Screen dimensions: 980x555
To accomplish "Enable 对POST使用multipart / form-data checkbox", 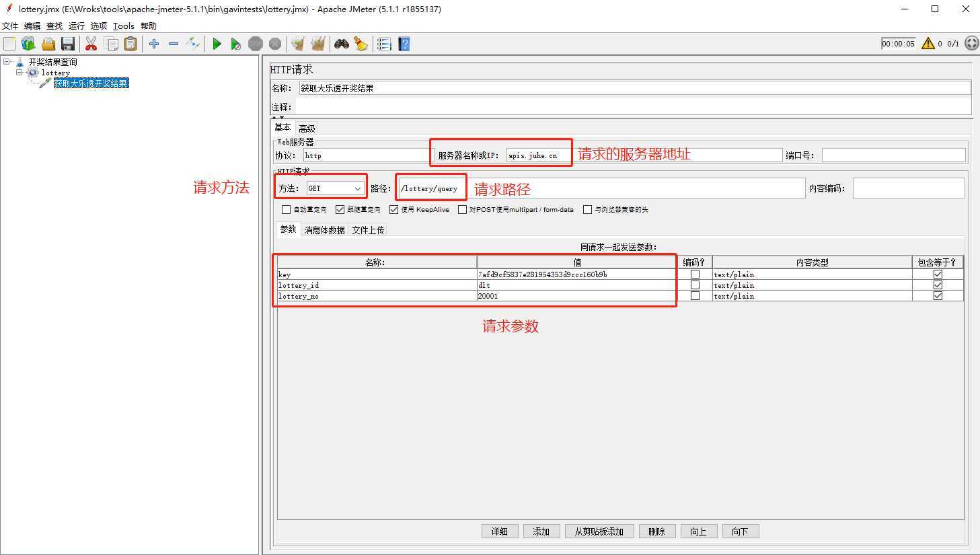I will [x=462, y=209].
